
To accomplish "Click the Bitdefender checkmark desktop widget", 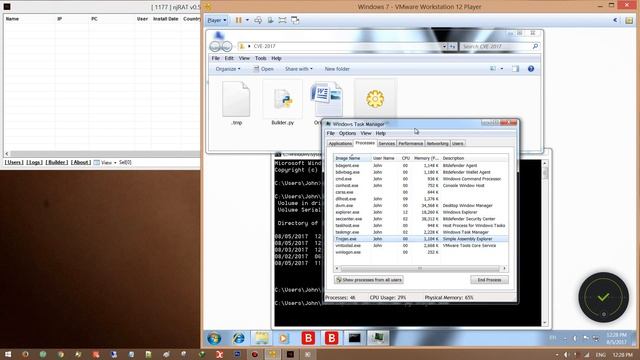I will click(604, 297).
